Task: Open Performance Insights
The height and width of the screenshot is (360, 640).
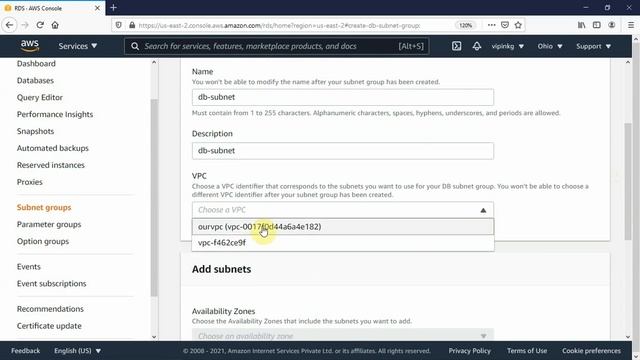Action: (55, 114)
